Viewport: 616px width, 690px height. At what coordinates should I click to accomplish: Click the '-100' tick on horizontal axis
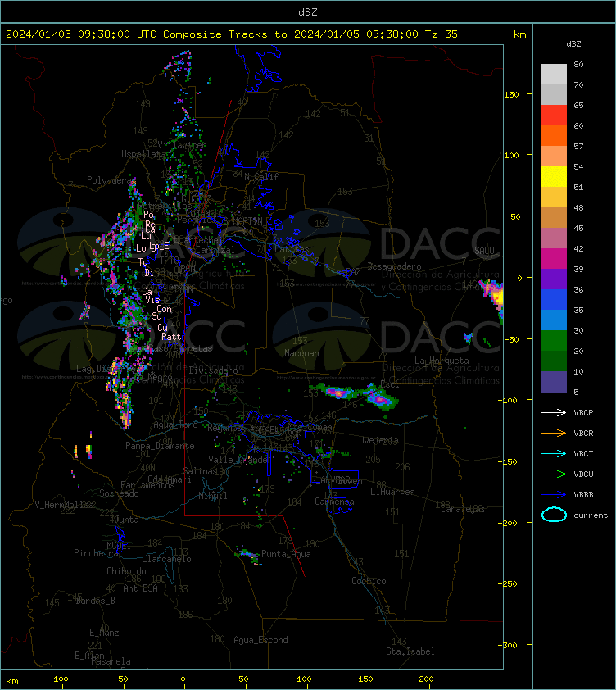58,679
